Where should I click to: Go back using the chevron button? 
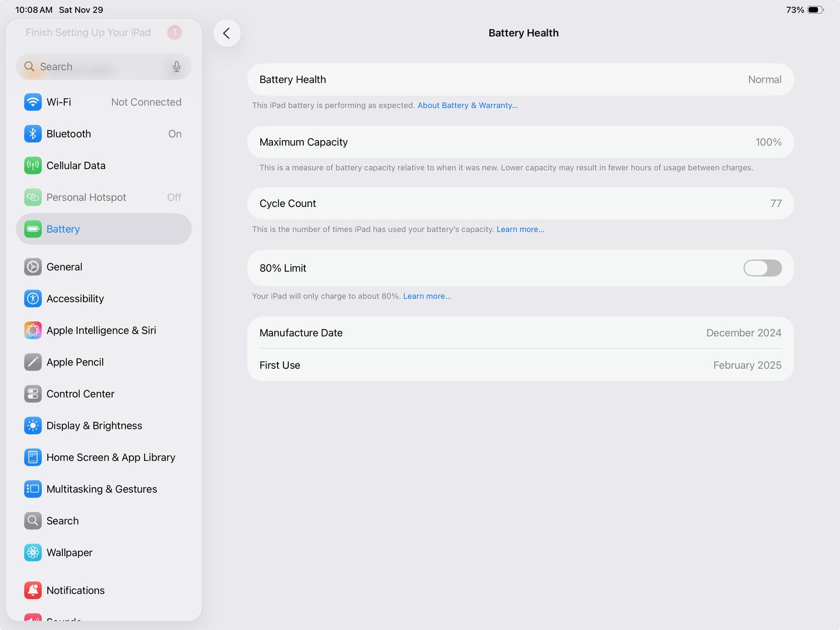pos(227,33)
